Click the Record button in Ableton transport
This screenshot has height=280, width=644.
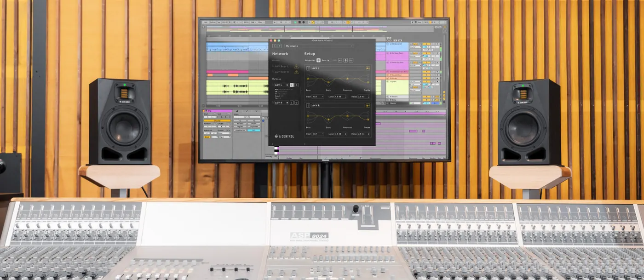(304, 22)
